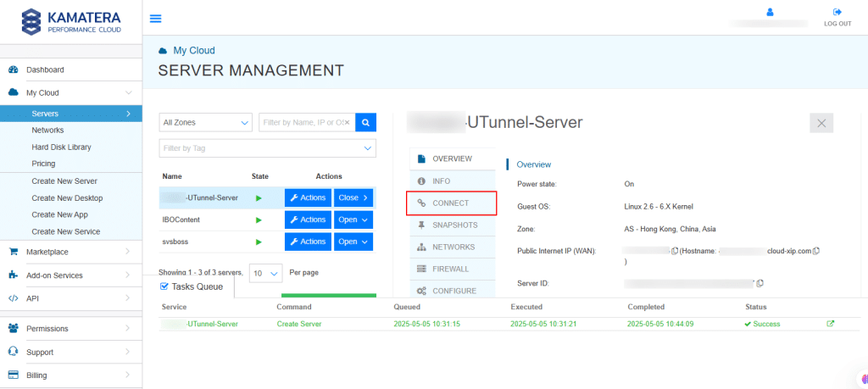Copy the Public Internet IP address
This screenshot has width=868, height=389.
point(675,251)
